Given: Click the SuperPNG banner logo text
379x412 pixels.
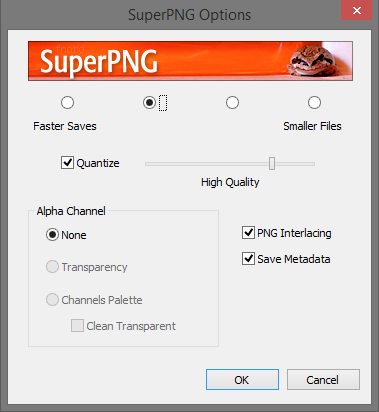Looking at the screenshot, I should [x=99, y=62].
